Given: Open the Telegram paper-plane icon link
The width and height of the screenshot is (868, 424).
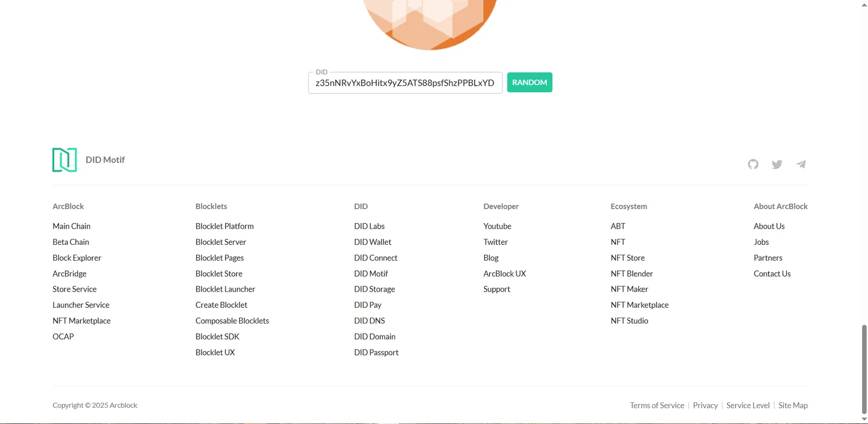Looking at the screenshot, I should (801, 164).
